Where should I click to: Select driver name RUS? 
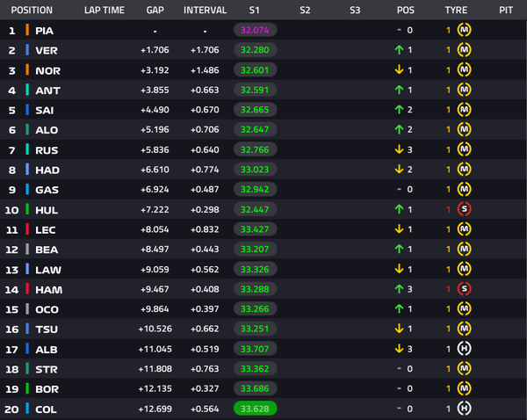pos(47,150)
